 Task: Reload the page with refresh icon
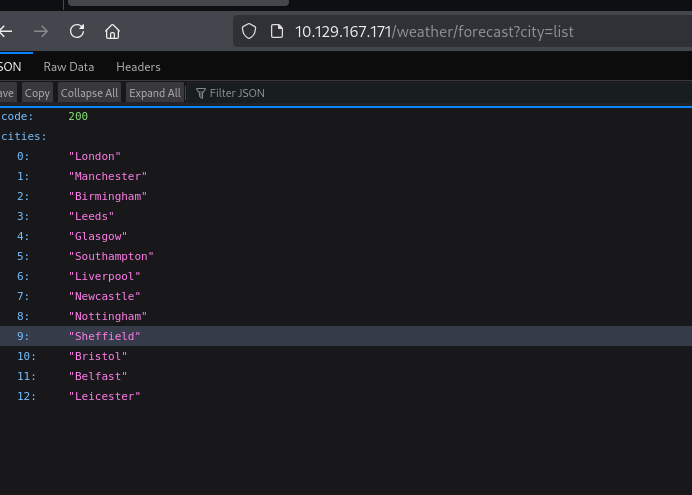[77, 31]
